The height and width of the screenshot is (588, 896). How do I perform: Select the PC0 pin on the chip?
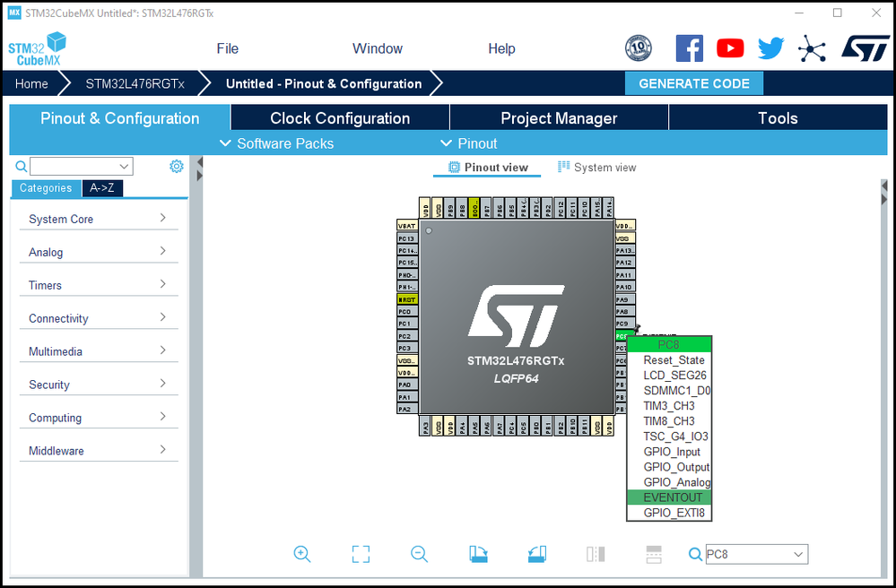coord(407,311)
